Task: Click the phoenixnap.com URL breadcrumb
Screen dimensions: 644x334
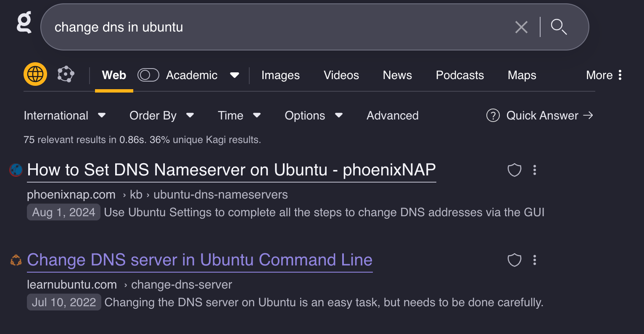Action: coord(157,195)
